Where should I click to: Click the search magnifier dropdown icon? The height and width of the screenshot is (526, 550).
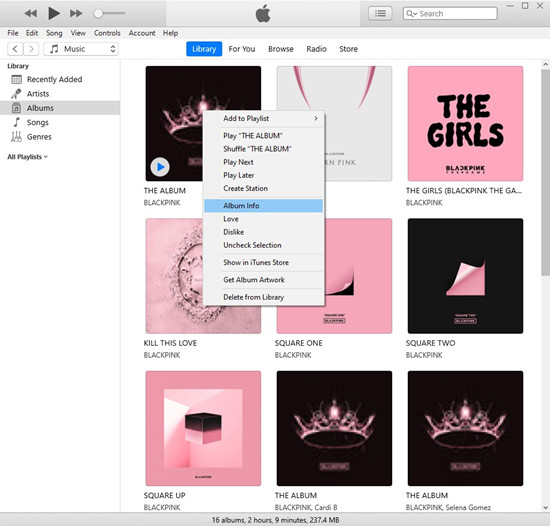tap(411, 14)
